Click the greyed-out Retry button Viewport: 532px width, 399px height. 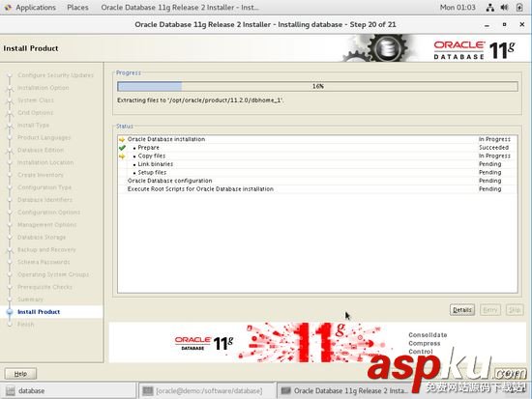click(x=490, y=310)
